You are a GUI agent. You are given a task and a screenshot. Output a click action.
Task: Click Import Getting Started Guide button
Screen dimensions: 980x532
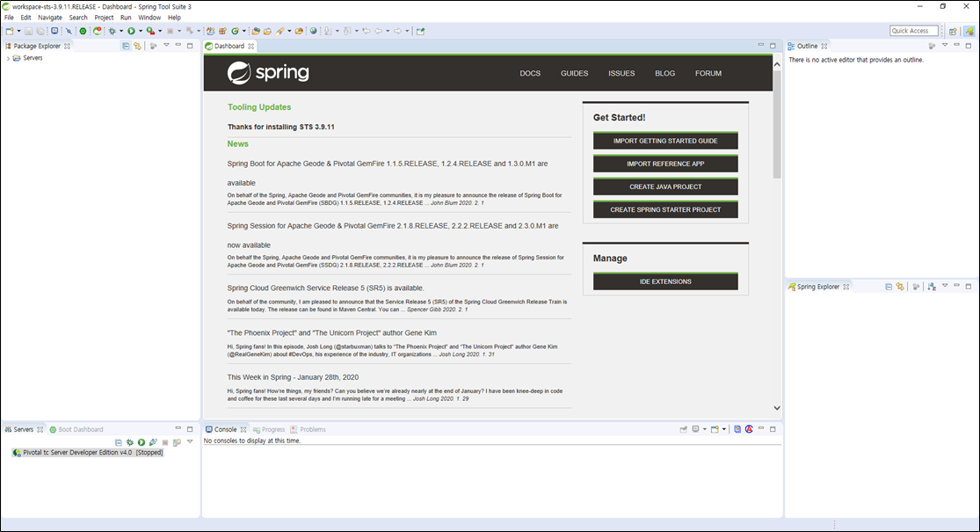(x=665, y=141)
